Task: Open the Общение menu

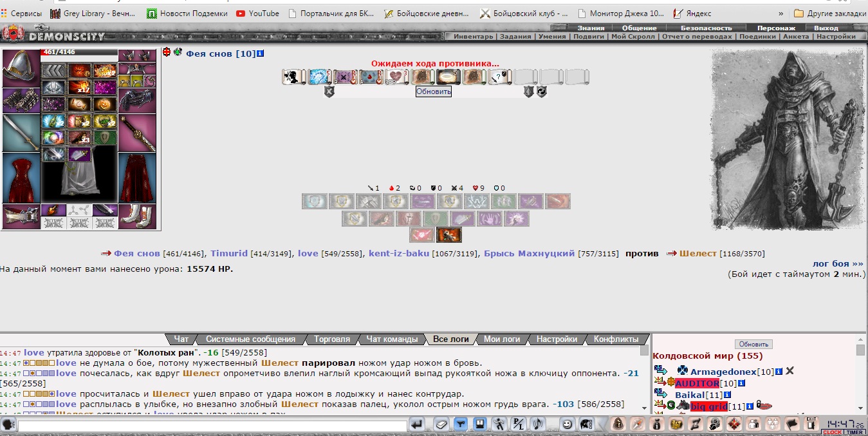Action: [639, 28]
